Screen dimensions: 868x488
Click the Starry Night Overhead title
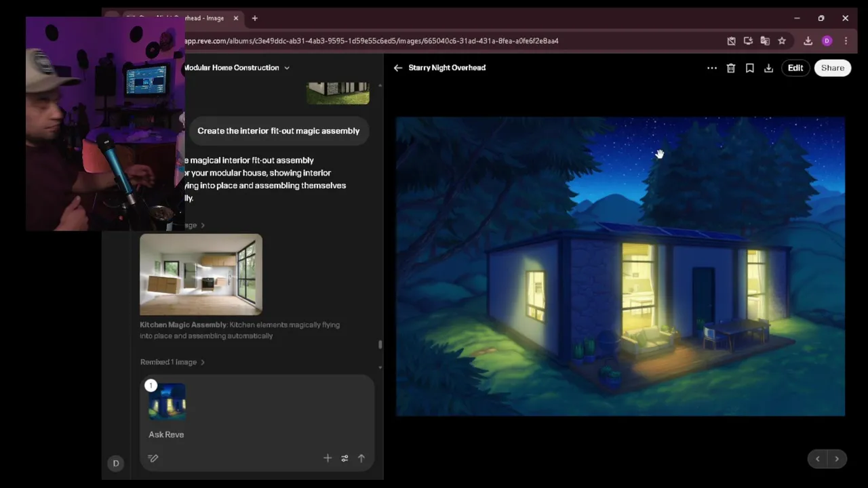pyautogui.click(x=447, y=68)
